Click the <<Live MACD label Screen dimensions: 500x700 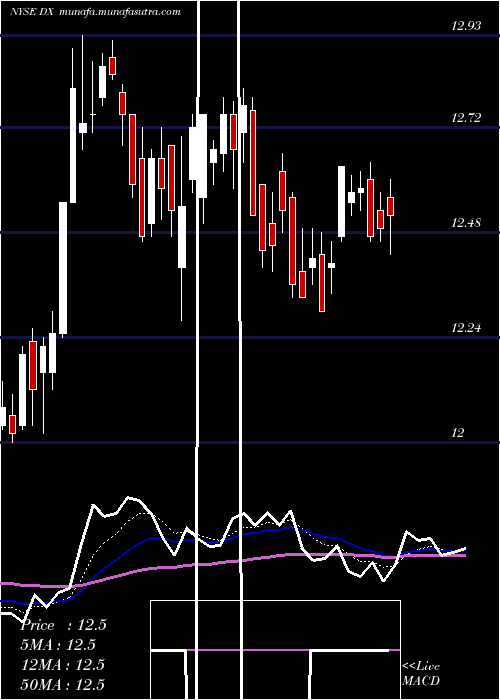pyautogui.click(x=421, y=674)
